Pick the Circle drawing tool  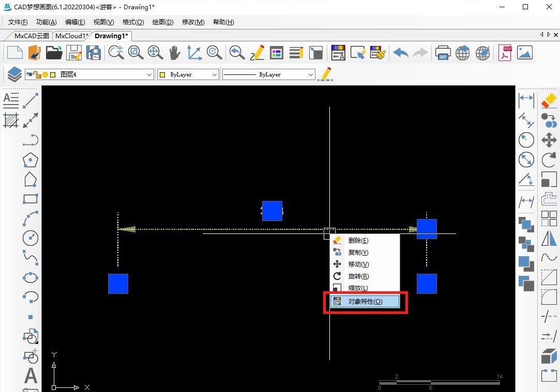[x=31, y=238]
